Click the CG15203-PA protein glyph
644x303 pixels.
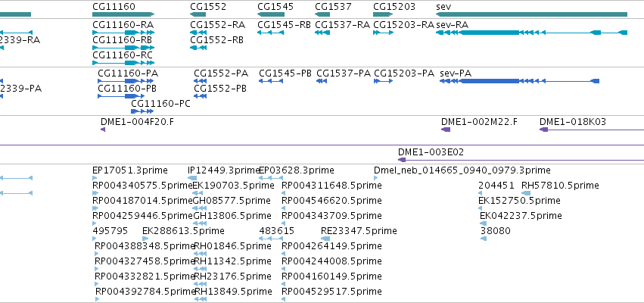click(x=383, y=81)
